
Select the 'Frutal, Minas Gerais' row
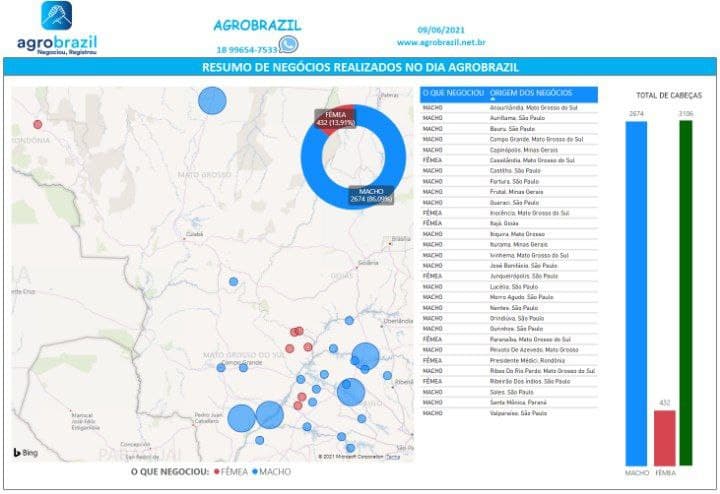pos(509,192)
